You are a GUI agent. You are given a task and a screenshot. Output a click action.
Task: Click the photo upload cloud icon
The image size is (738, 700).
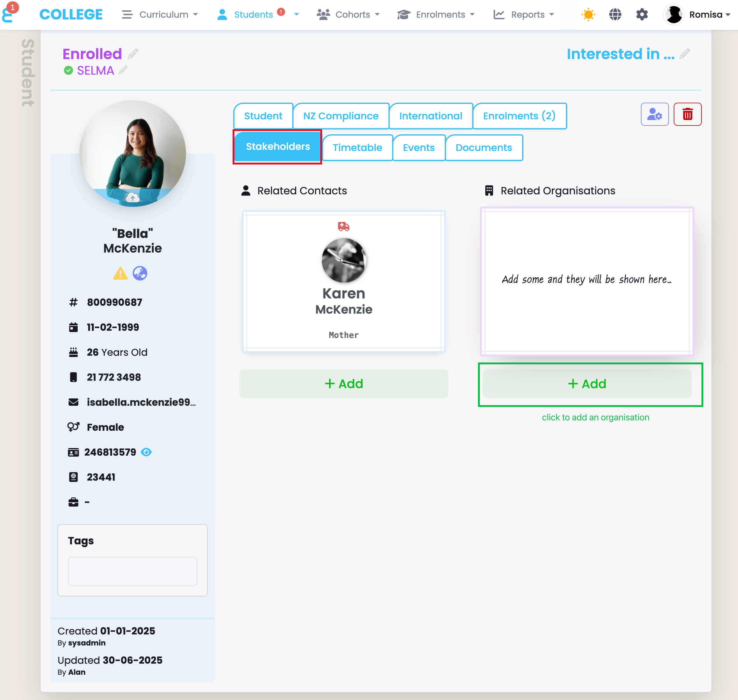(132, 197)
